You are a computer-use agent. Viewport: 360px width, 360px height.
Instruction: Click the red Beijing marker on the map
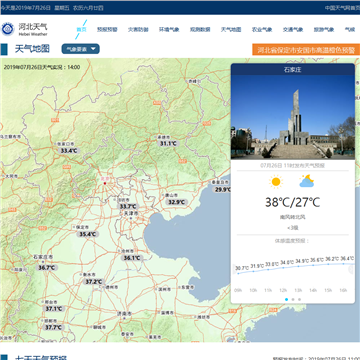pos(105,183)
